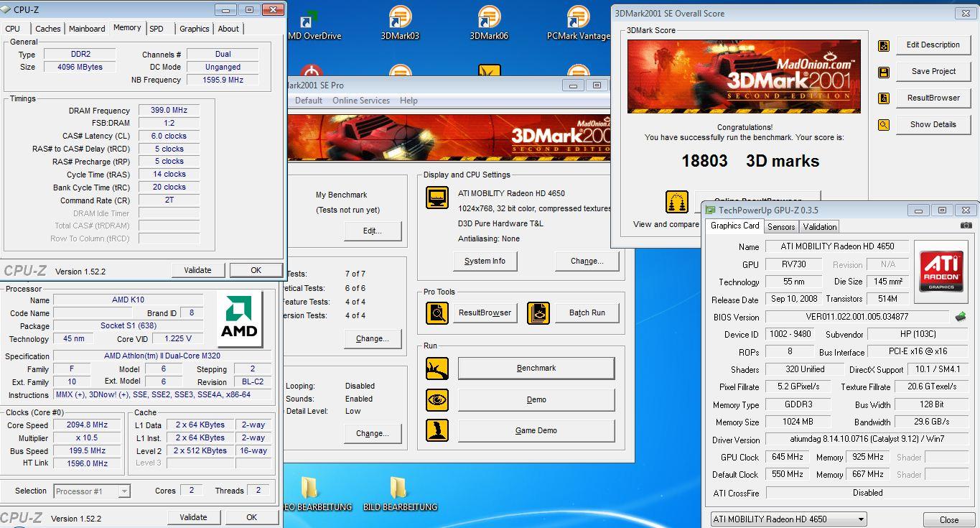Viewport: 980px width, 528px height.
Task: Click the 3DMark2001 banner in Overall Score
Action: [744, 76]
